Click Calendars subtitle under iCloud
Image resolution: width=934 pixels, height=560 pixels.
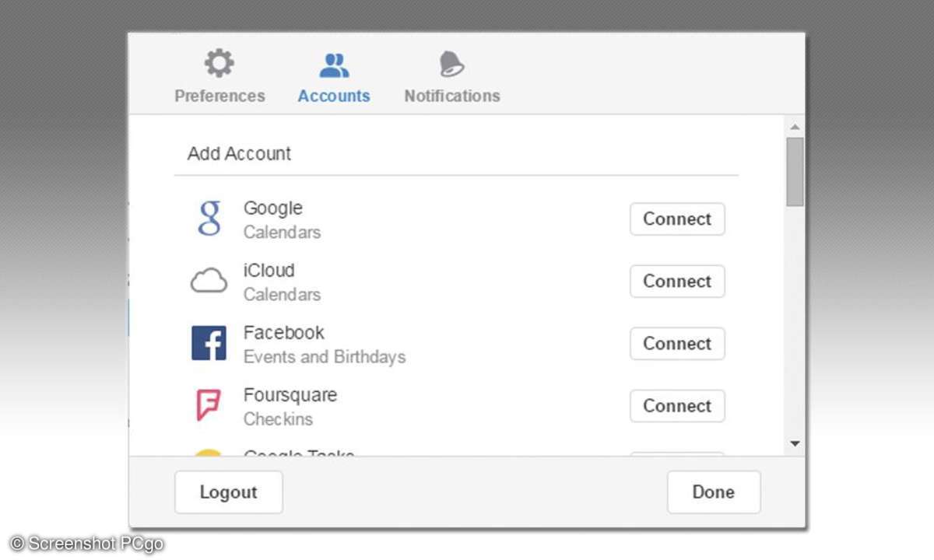pos(282,295)
